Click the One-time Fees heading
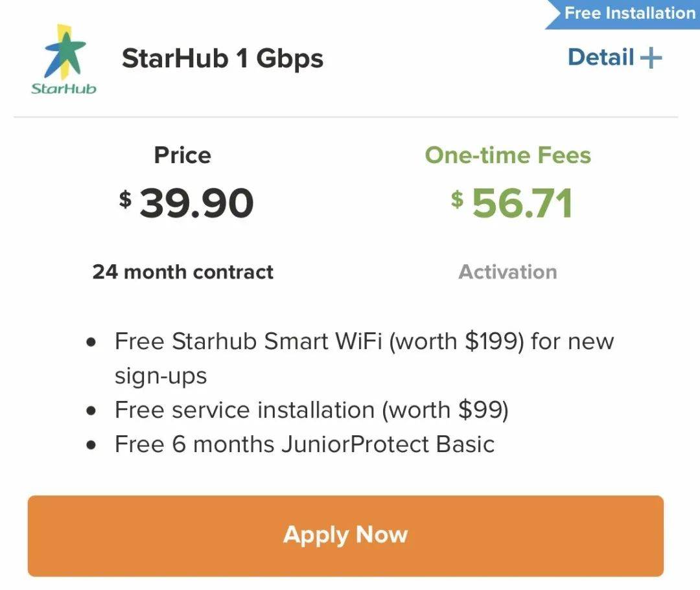Screen dimensions: 700x590 507,155
